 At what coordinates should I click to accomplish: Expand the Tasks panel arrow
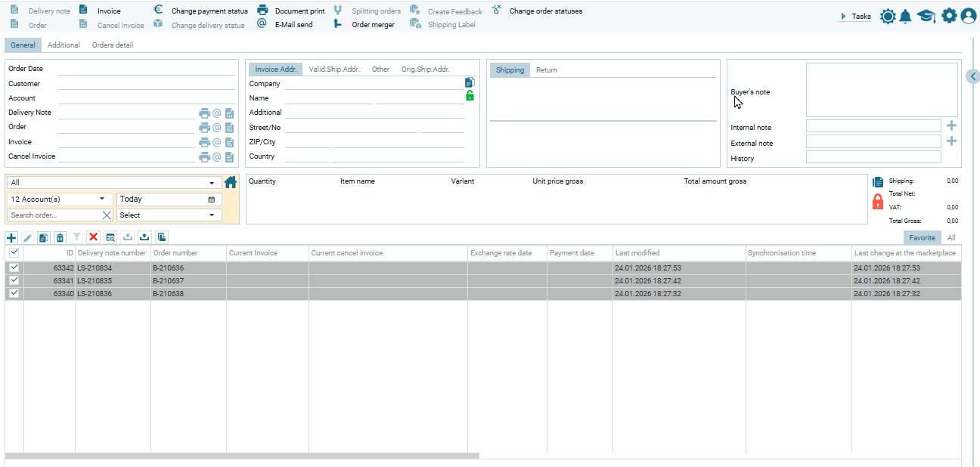click(x=843, y=17)
